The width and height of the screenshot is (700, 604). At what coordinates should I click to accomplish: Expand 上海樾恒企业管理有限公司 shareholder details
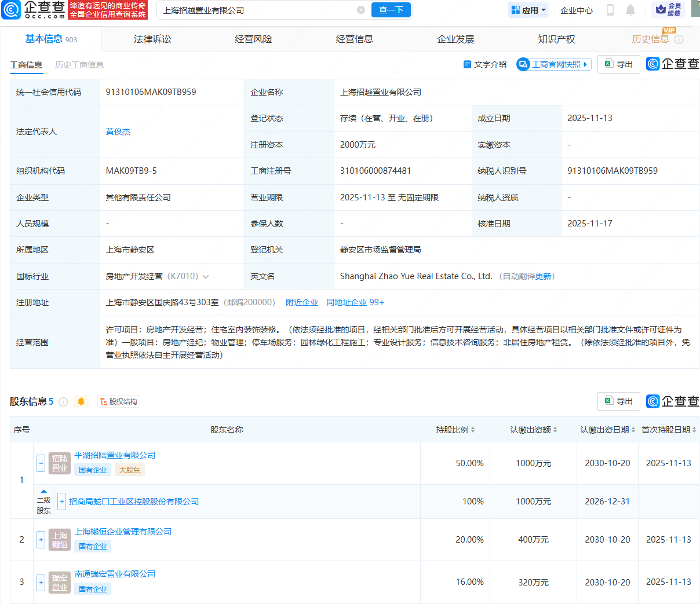(x=41, y=539)
